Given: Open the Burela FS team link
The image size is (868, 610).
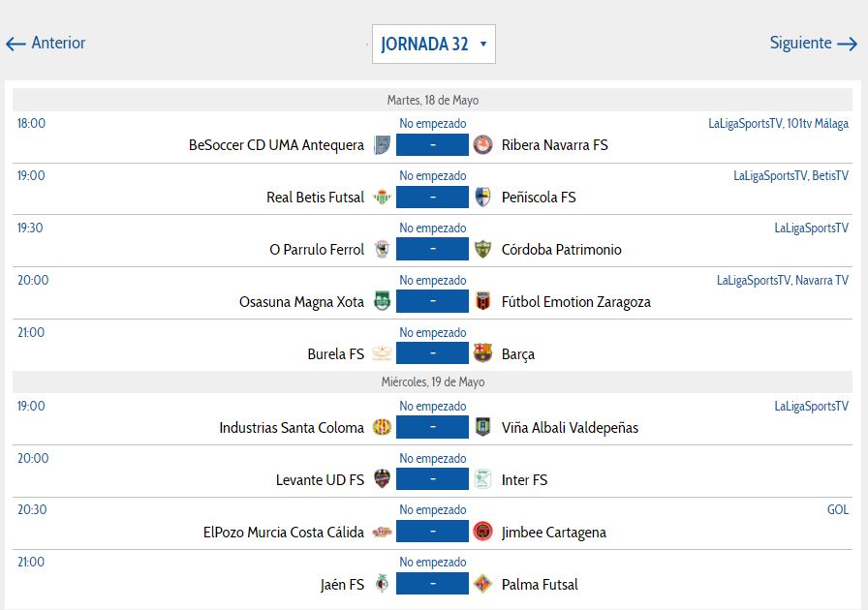Looking at the screenshot, I should click(x=335, y=353).
